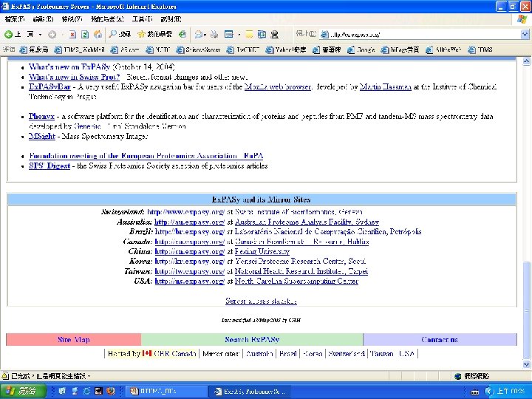The image size is (532, 399).
Task: Open the Search magnifier button
Action: click(x=120, y=34)
